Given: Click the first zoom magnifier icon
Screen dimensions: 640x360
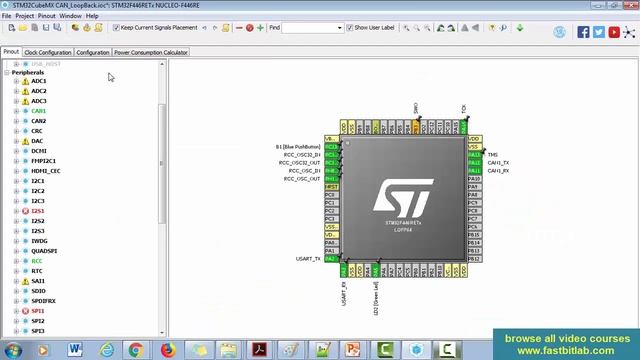Looking at the screenshot, I should tap(406, 28).
